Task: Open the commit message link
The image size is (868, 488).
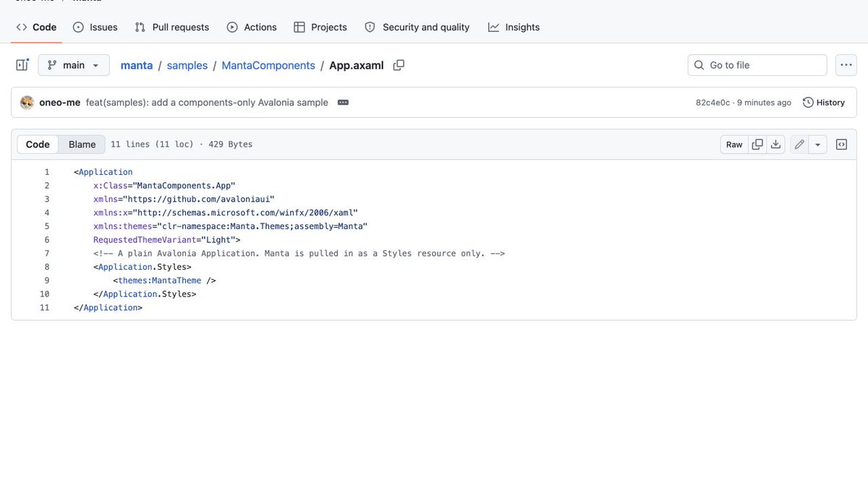Action: point(207,103)
